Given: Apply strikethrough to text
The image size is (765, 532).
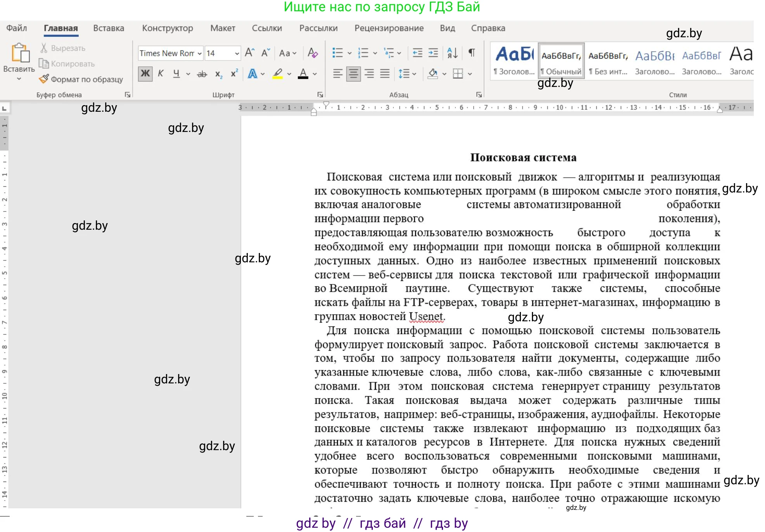Looking at the screenshot, I should click(202, 74).
